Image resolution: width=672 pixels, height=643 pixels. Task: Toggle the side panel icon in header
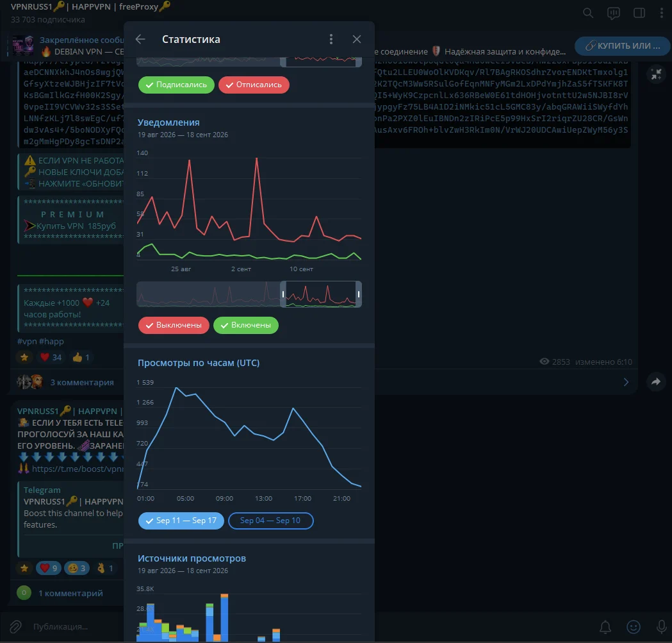pyautogui.click(x=639, y=13)
